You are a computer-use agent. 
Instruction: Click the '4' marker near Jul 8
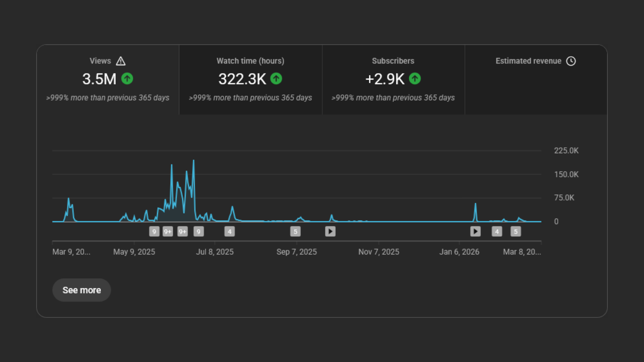[x=229, y=231]
